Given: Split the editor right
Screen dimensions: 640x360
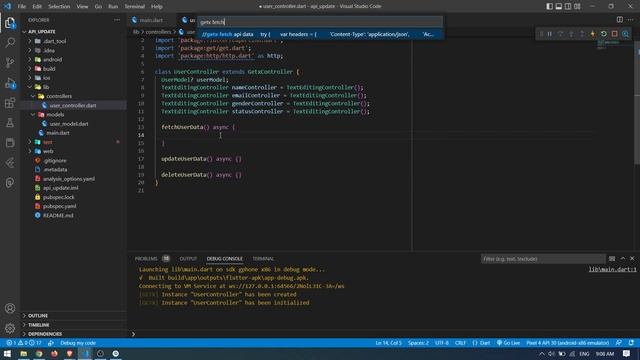Looking at the screenshot, I should 620,20.
